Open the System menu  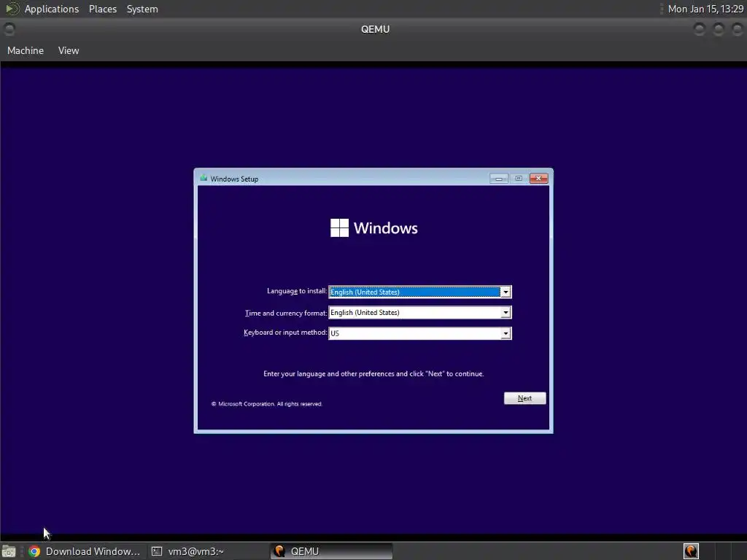[142, 9]
